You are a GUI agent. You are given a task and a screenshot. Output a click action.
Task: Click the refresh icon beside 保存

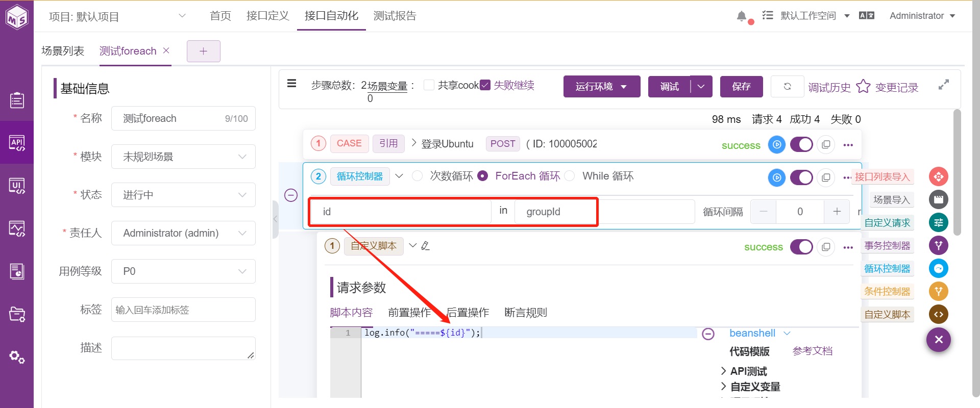(x=787, y=86)
